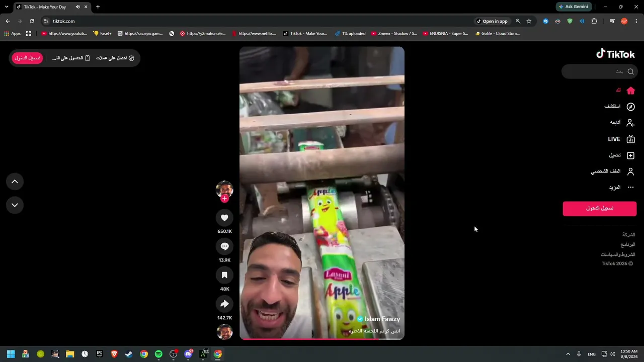644x362 pixels.
Task: Like the Islam Fawzy video with the heart icon
Action: coord(224,218)
